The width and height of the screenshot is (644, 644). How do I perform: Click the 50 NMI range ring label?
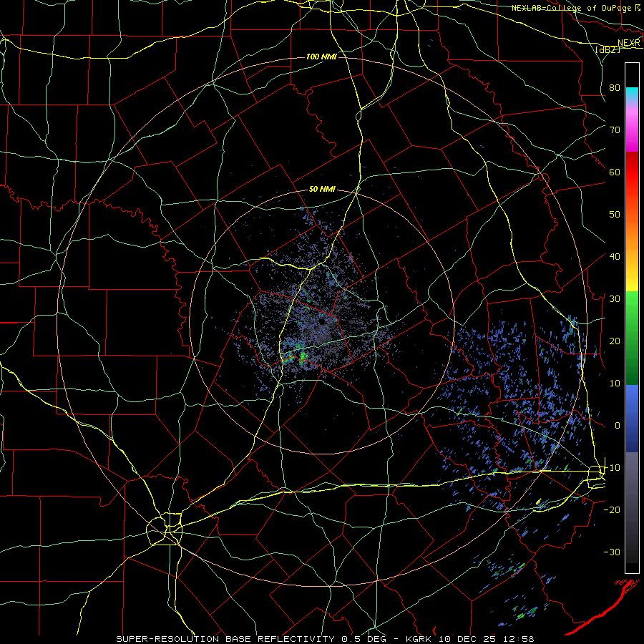[x=323, y=190]
